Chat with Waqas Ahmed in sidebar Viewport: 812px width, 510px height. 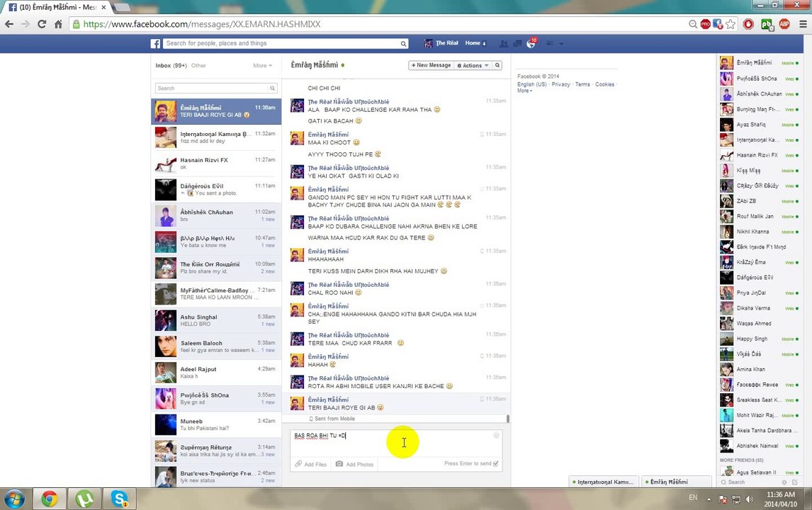pos(759,324)
